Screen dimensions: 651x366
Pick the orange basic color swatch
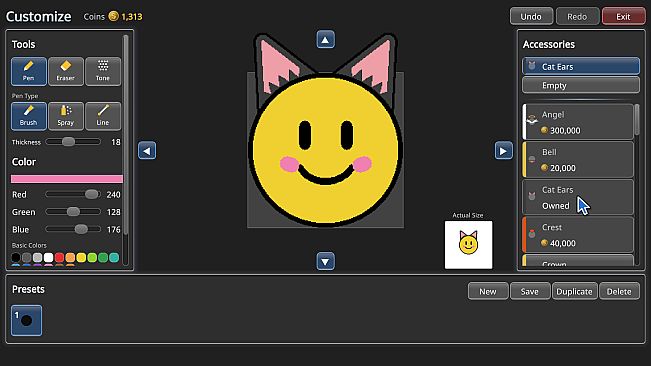tap(70, 258)
